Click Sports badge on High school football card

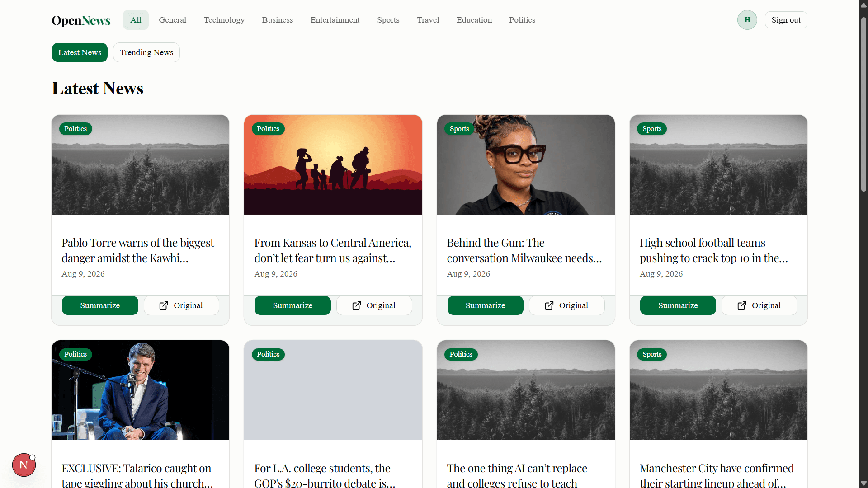pyautogui.click(x=652, y=129)
